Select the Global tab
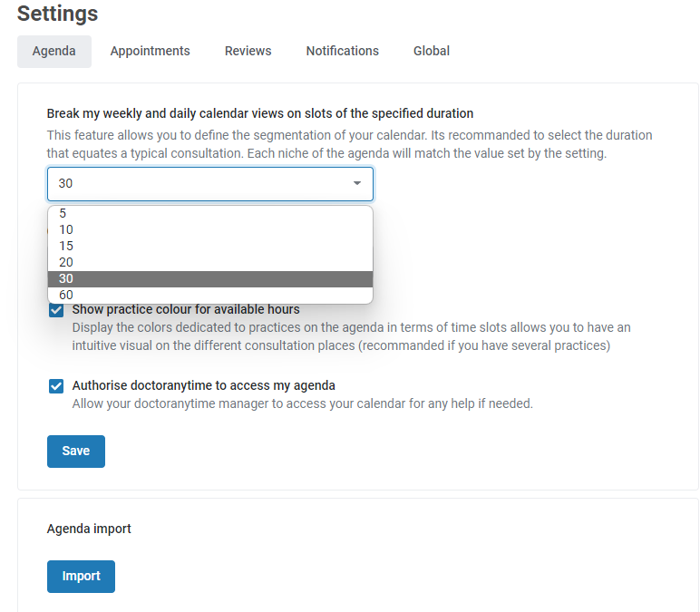Viewport: 700px width, 612px height. (x=432, y=52)
